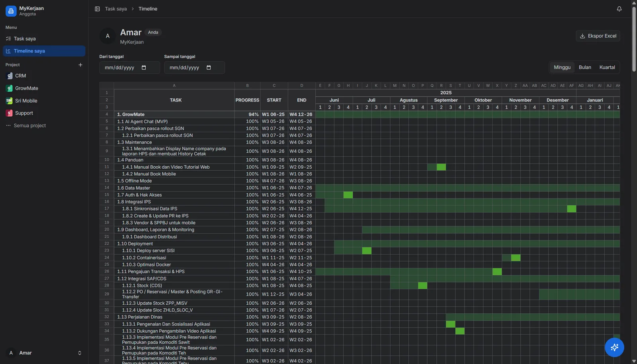
Task: Focus the Dari tanggal date field
Action: click(x=129, y=68)
